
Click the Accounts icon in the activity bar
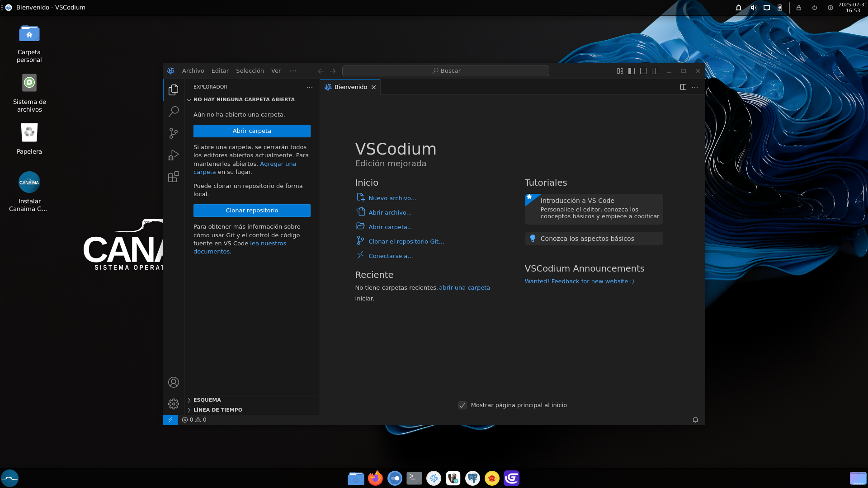[173, 382]
